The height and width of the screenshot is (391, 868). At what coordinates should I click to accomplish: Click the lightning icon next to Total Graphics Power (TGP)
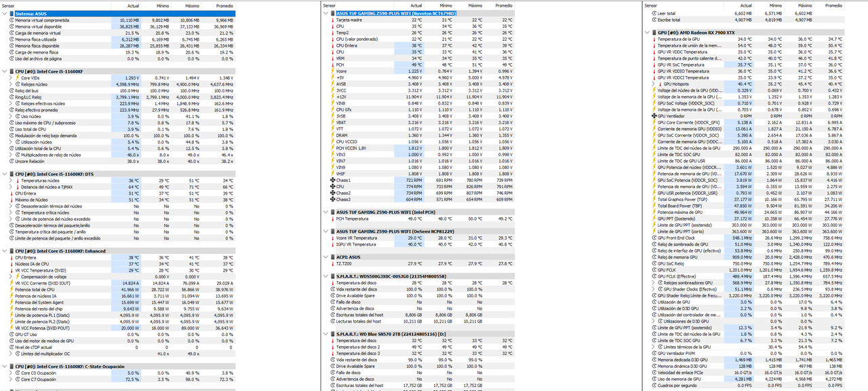pos(653,200)
